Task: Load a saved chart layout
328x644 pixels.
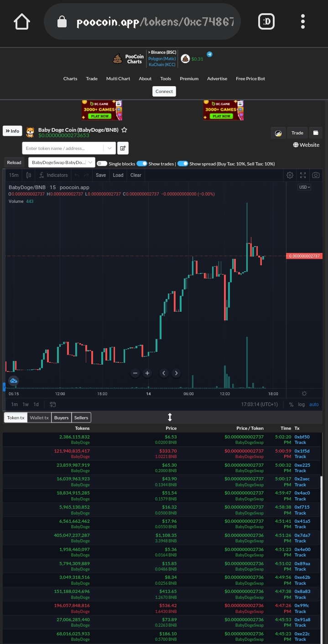Action: 118,175
